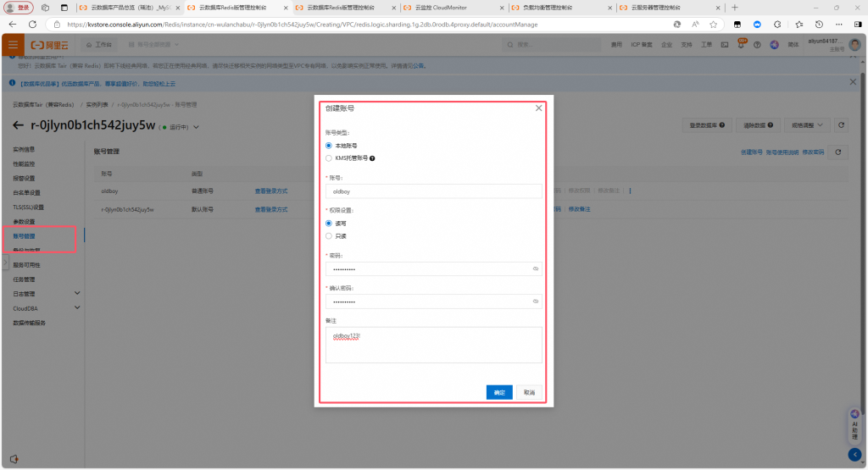Expand the 日志管理 sidebar section
Screen dimensions: 868x470
77,293
